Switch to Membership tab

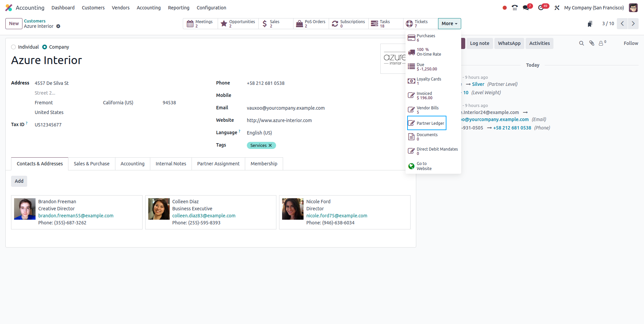pyautogui.click(x=264, y=164)
